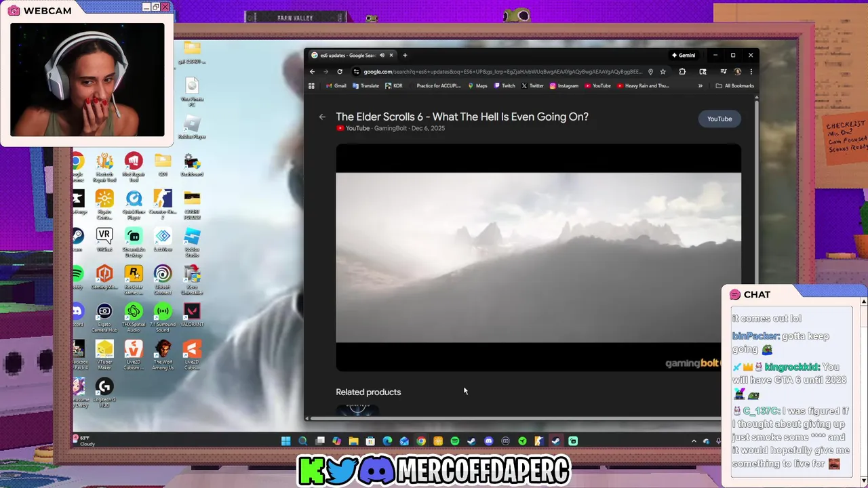Screen dimensions: 868x488
Task: Open the media controls icon in Chrome toolbar
Action: tap(723, 72)
